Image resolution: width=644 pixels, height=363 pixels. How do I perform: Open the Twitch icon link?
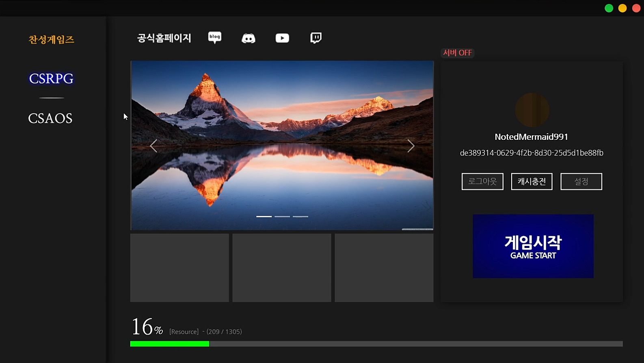pyautogui.click(x=316, y=38)
